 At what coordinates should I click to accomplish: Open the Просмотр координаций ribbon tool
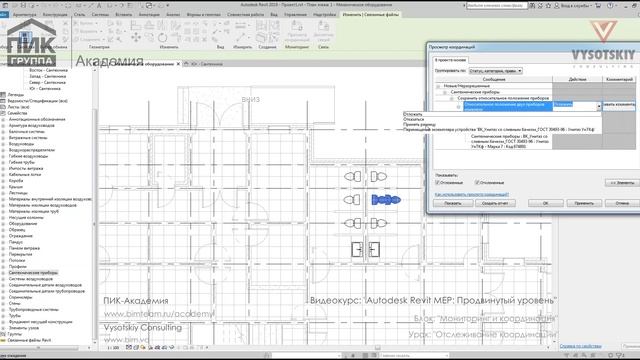click(297, 31)
